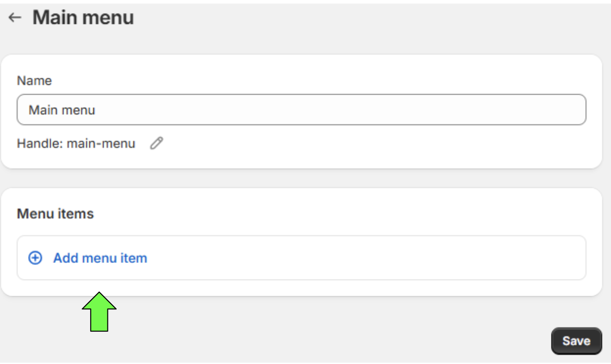
Task: Click the "main-menu" handle value
Action: tap(101, 144)
